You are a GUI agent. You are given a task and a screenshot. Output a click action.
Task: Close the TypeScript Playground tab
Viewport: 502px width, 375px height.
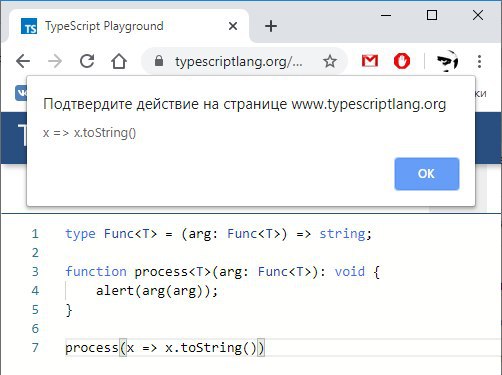[x=233, y=26]
